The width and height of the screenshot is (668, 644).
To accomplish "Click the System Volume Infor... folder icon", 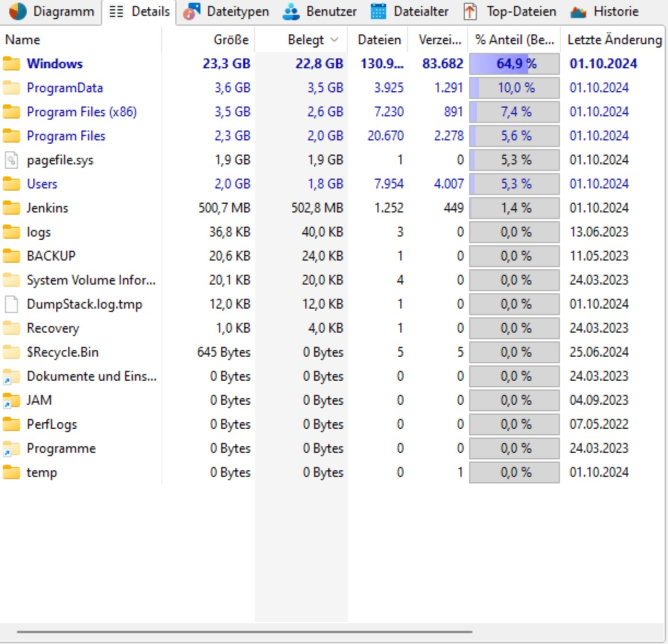I will (11, 280).
